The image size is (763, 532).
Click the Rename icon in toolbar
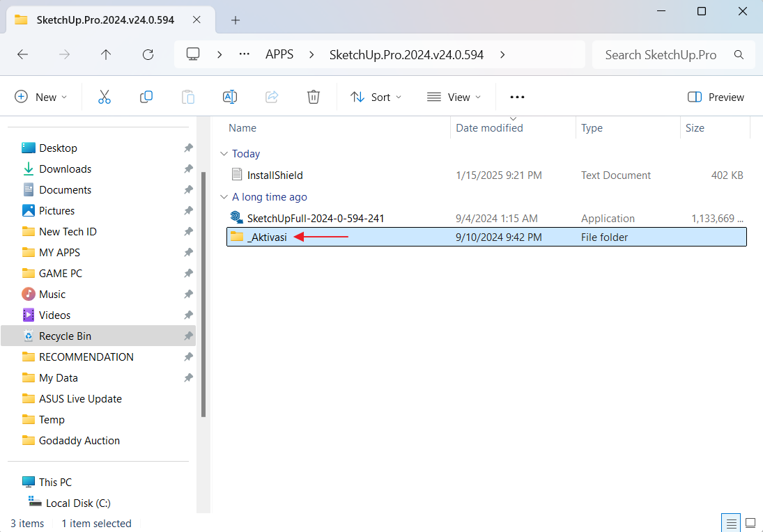point(230,97)
